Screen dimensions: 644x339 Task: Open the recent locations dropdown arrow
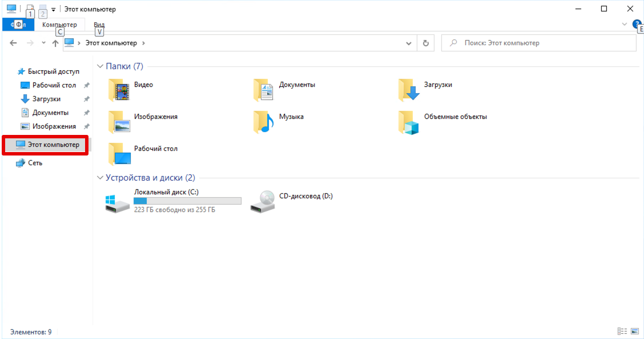43,43
